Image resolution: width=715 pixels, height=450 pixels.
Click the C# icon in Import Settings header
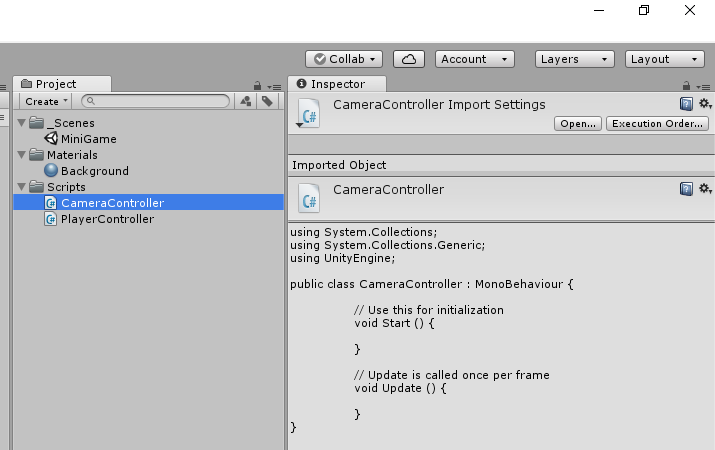click(x=309, y=113)
